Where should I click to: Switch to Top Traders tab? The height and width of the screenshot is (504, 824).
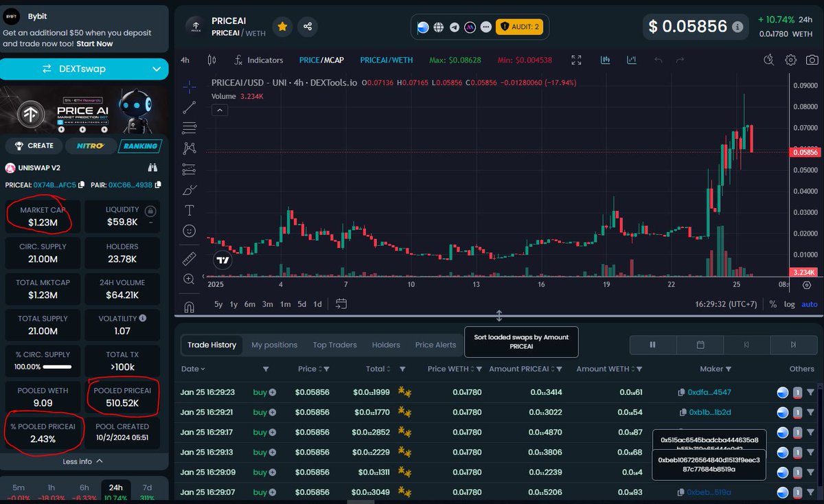334,345
